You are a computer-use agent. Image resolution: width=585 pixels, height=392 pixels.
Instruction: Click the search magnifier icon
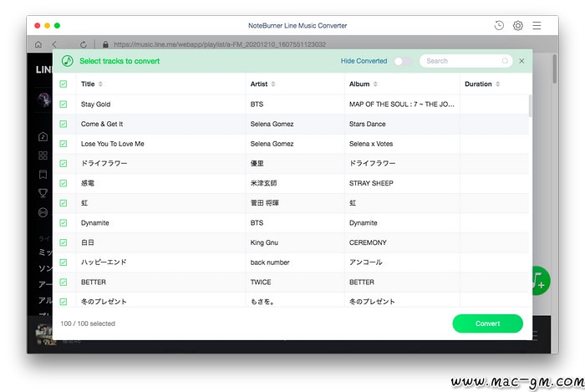coord(505,61)
